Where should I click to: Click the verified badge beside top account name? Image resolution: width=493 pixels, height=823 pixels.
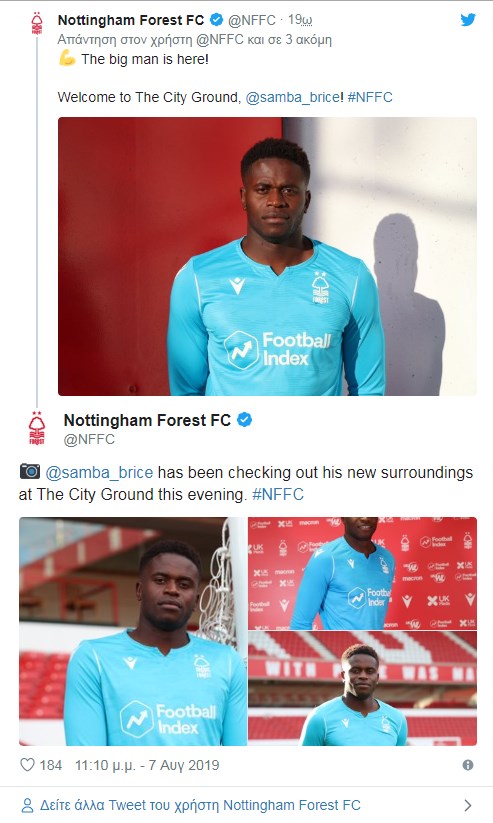tap(216, 20)
